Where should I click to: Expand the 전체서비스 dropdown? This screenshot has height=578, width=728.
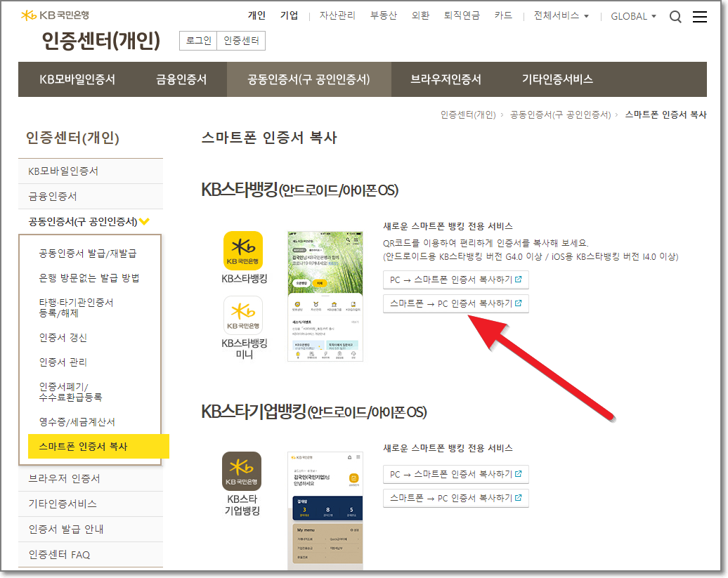pyautogui.click(x=561, y=15)
